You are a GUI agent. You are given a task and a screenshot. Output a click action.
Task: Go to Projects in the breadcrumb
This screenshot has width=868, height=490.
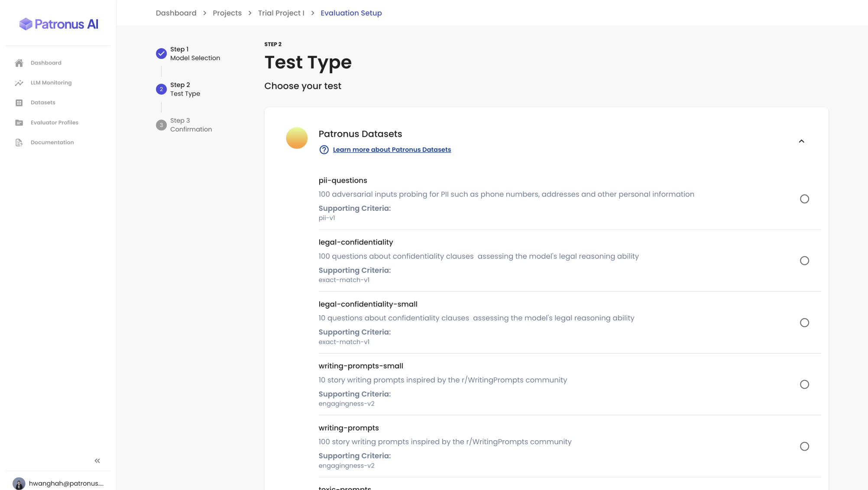(x=227, y=13)
